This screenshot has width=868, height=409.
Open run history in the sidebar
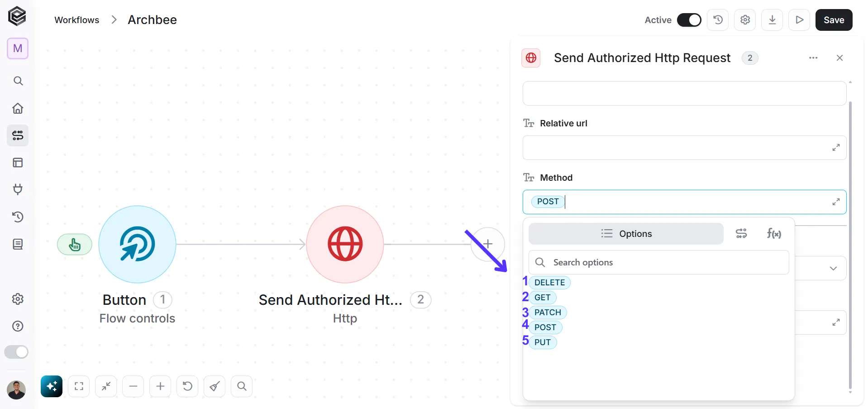tap(18, 217)
